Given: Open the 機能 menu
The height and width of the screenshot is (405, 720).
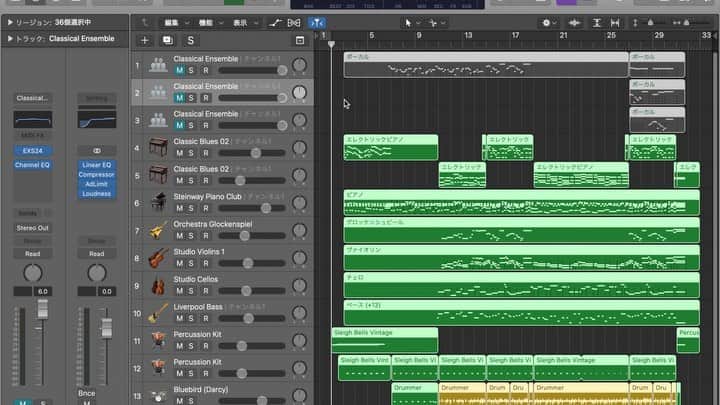Looking at the screenshot, I should click(210, 22).
